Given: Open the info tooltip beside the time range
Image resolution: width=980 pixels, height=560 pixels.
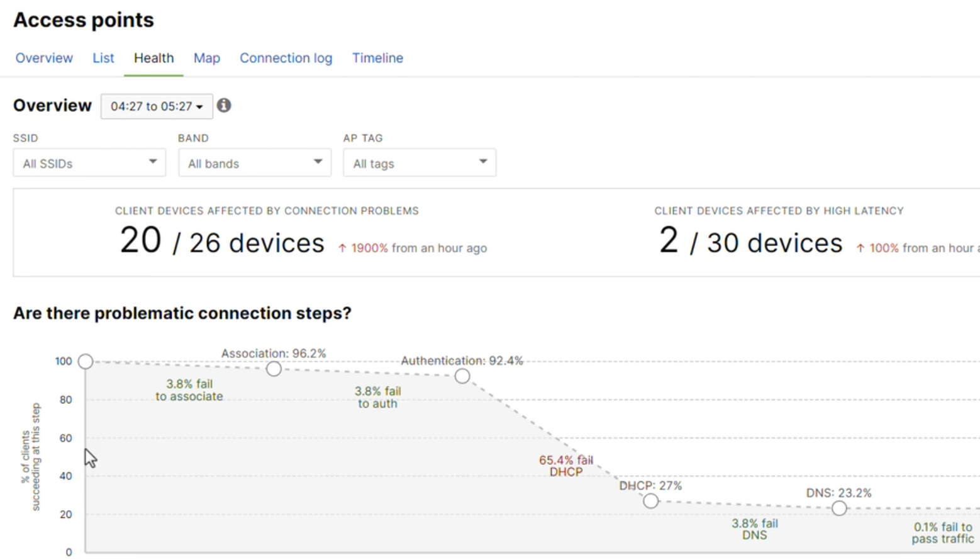Looking at the screenshot, I should coord(225,106).
